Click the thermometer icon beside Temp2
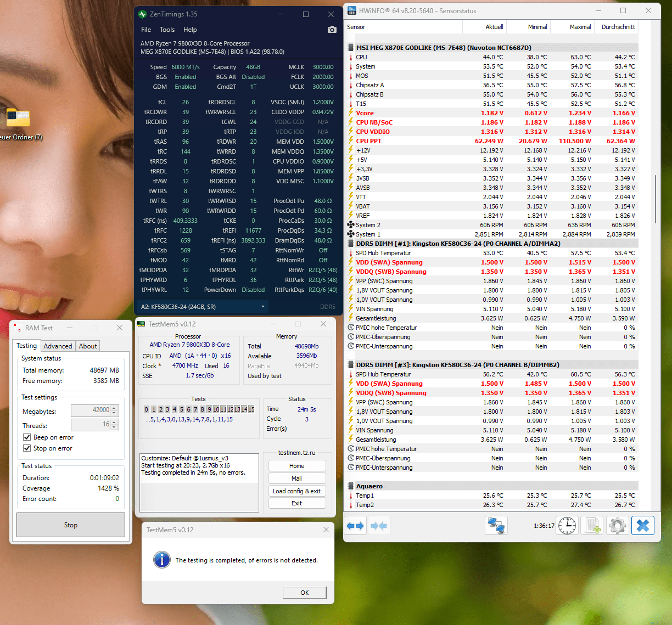Image resolution: width=672 pixels, height=625 pixels. [x=351, y=505]
